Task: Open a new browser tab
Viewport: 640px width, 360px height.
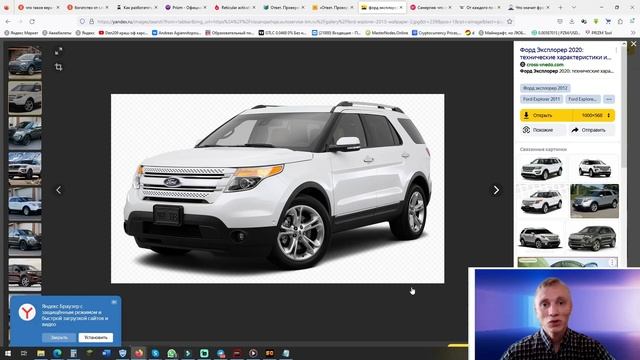Action: point(560,7)
